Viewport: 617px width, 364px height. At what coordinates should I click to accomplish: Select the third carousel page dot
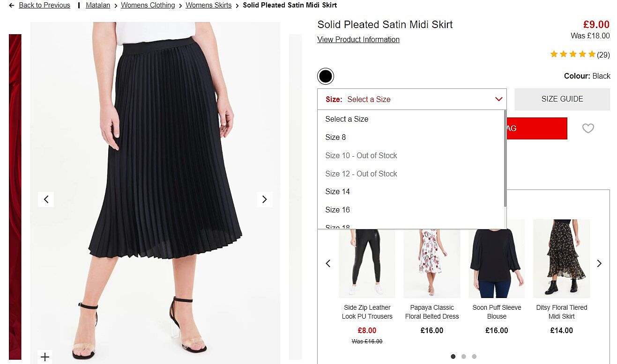tap(474, 357)
